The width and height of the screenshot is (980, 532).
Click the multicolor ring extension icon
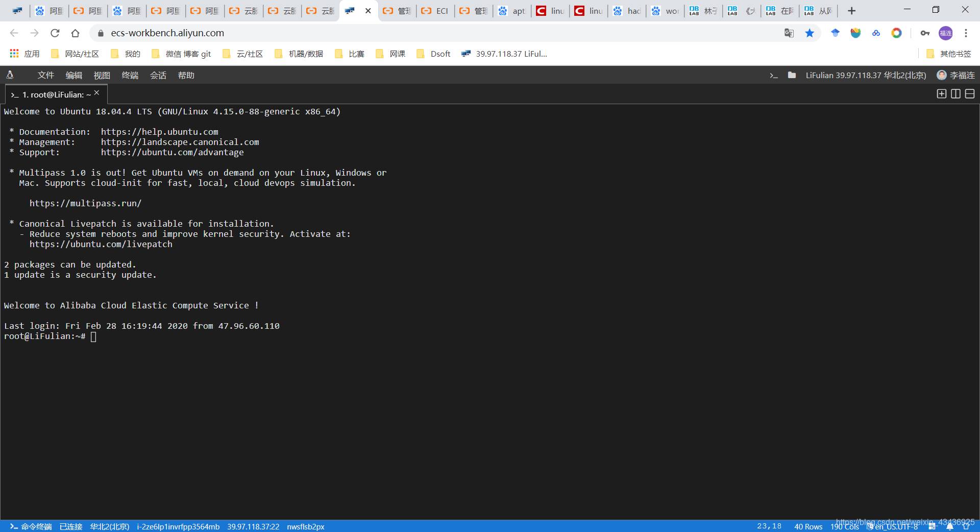click(x=896, y=33)
